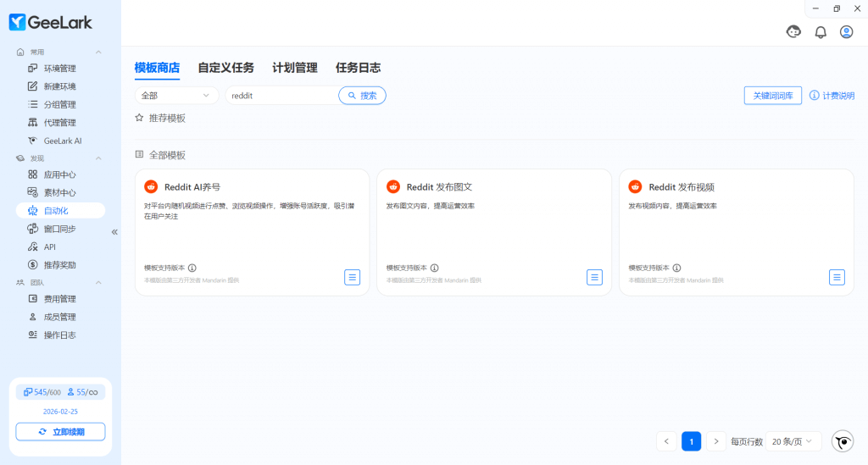Open details icon on Reddit 发布视频 card
Screen dimensions: 868x465
(x=837, y=277)
